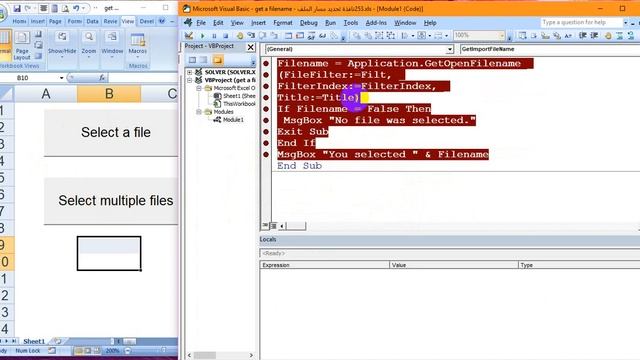Close the Project - VBProject panel
Screen dimensions: 640x360
pos(251,47)
